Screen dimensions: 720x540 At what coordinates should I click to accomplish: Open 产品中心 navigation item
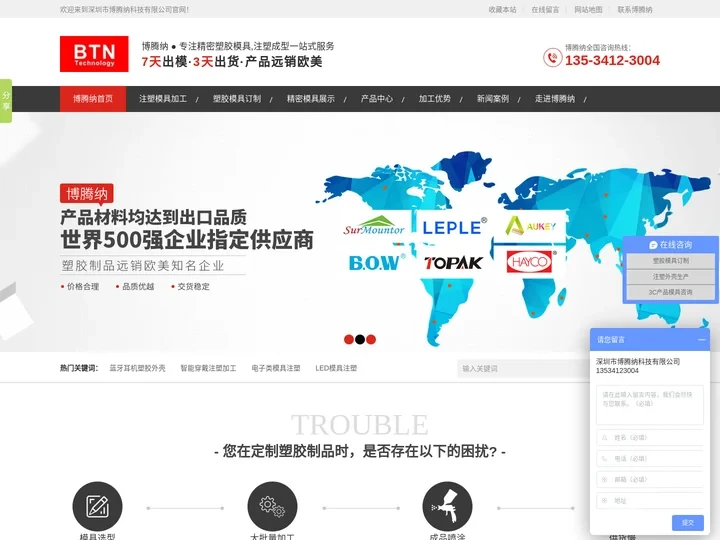pyautogui.click(x=377, y=99)
